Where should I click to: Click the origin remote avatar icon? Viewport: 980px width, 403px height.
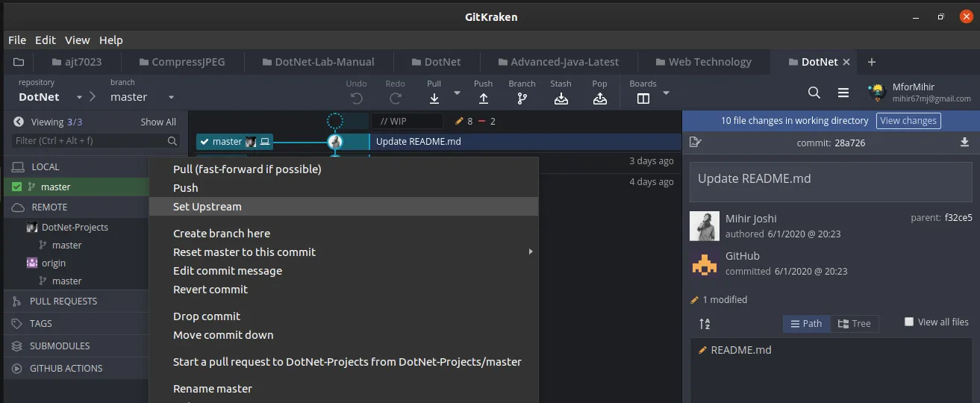(32, 263)
